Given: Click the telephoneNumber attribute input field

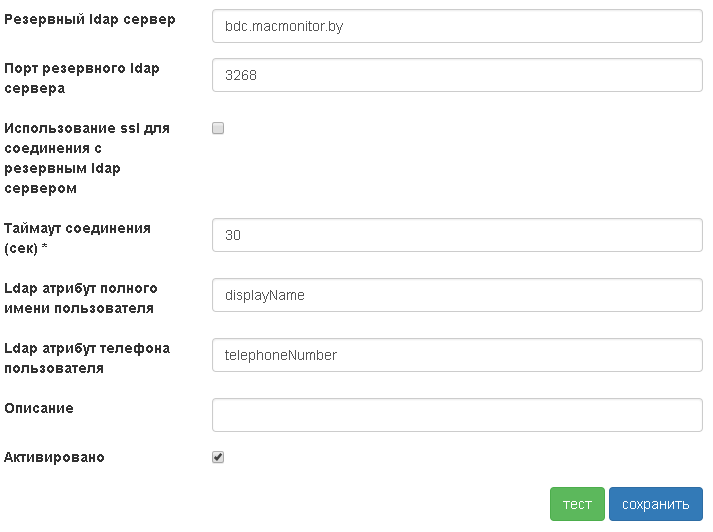Looking at the screenshot, I should (457, 355).
